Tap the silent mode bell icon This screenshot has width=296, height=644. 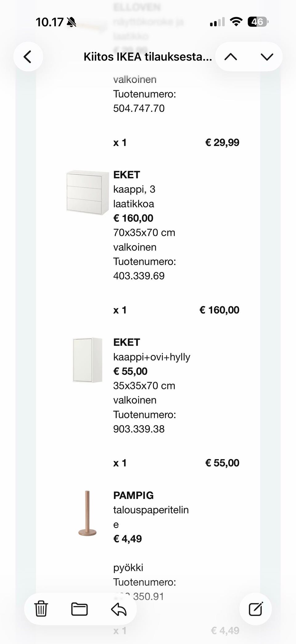click(72, 22)
